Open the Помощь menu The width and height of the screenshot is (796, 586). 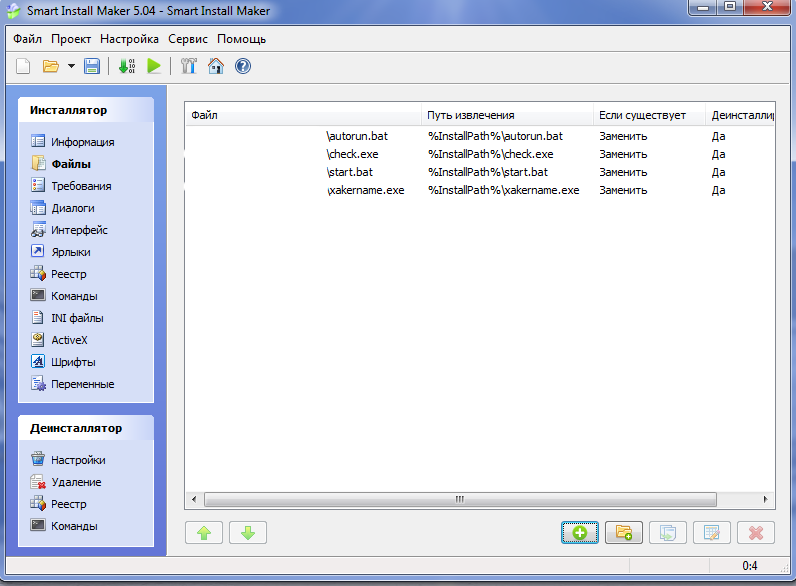coord(242,39)
